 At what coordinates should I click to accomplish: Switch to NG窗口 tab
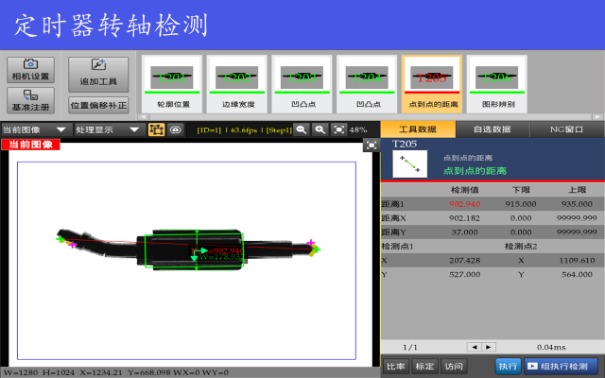567,130
